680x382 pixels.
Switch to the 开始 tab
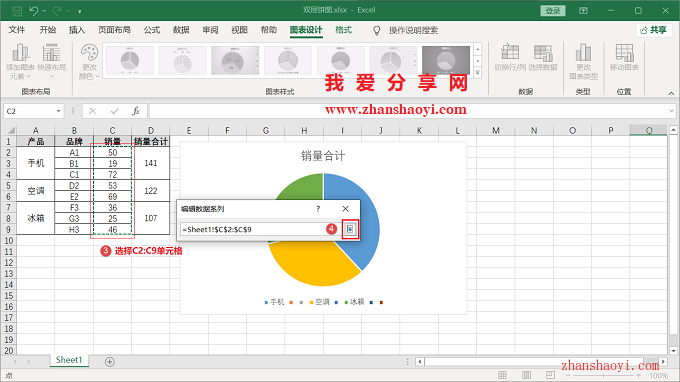[48, 30]
